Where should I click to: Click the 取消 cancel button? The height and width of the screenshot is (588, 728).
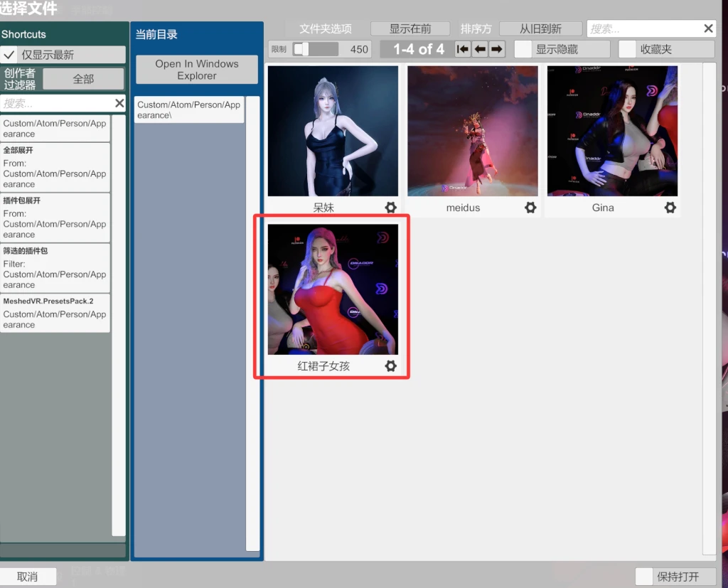click(27, 577)
